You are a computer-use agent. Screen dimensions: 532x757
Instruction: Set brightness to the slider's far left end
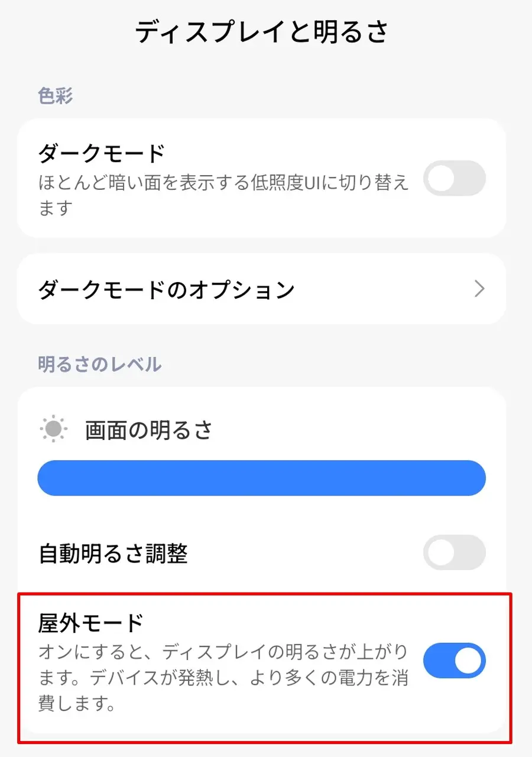tap(43, 478)
